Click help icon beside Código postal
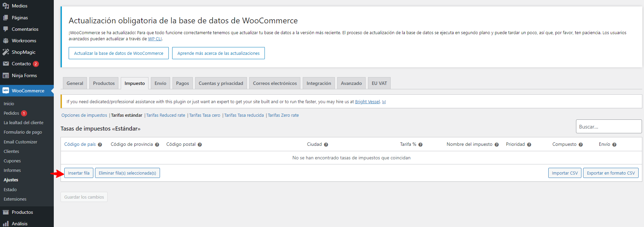 pos(200,144)
